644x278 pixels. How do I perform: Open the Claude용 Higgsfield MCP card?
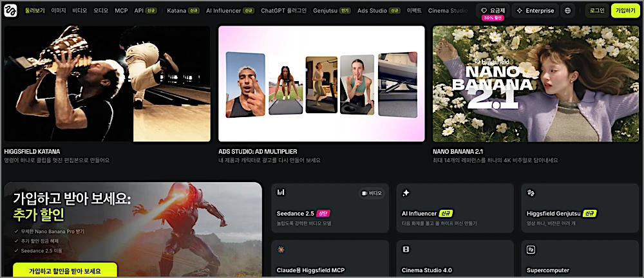pyautogui.click(x=330, y=259)
